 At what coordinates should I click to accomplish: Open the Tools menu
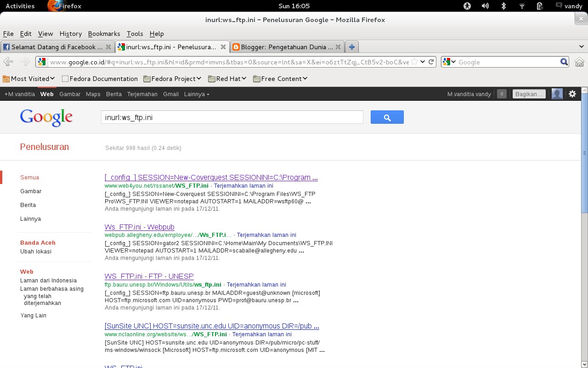click(x=135, y=34)
